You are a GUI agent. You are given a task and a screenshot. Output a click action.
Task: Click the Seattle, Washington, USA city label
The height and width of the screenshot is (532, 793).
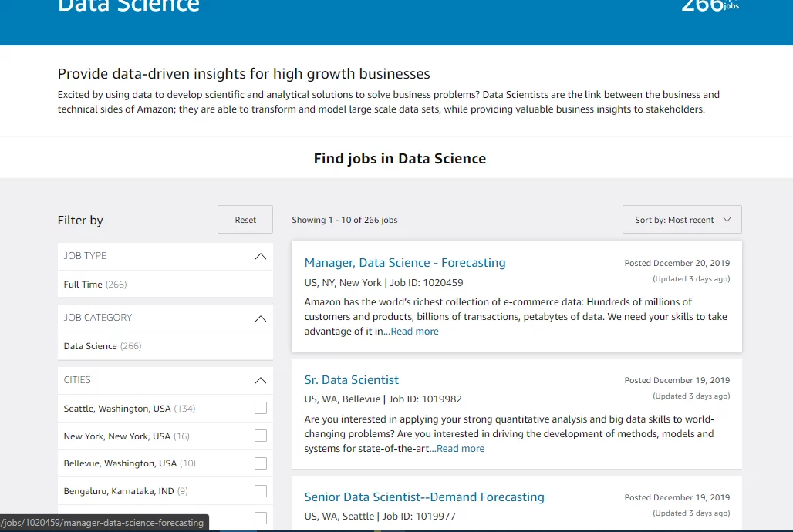click(117, 409)
